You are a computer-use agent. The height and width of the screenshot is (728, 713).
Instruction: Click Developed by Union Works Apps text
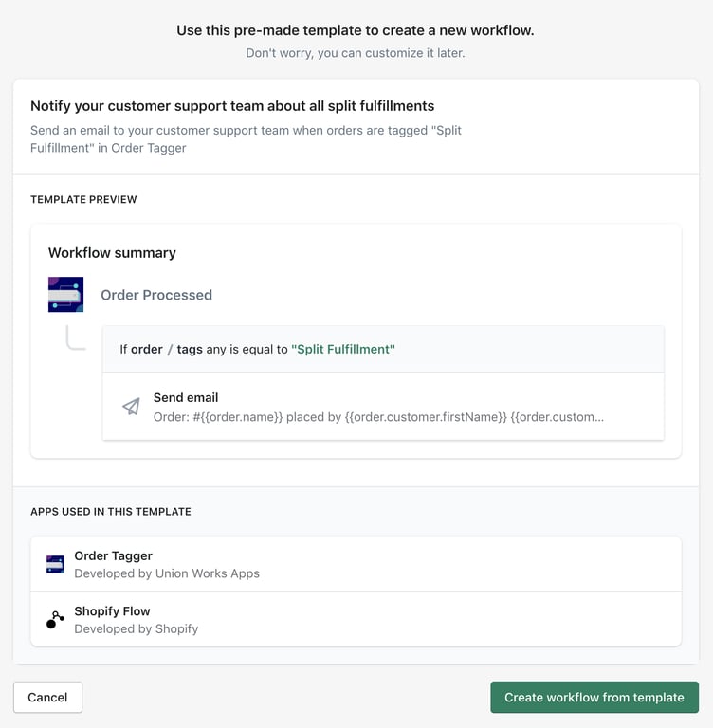(x=167, y=573)
